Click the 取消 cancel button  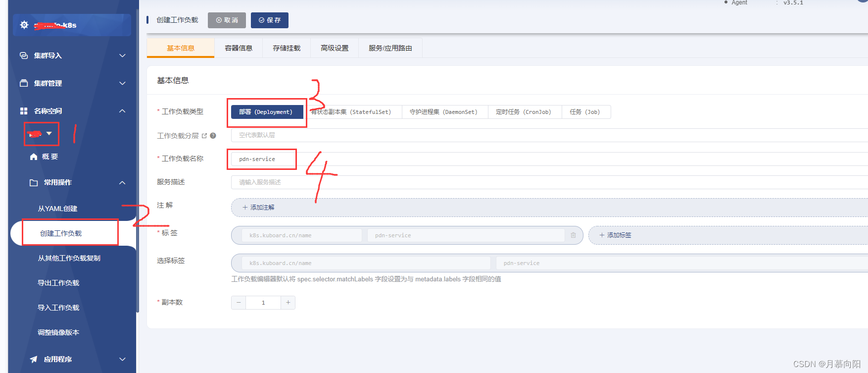(x=227, y=20)
